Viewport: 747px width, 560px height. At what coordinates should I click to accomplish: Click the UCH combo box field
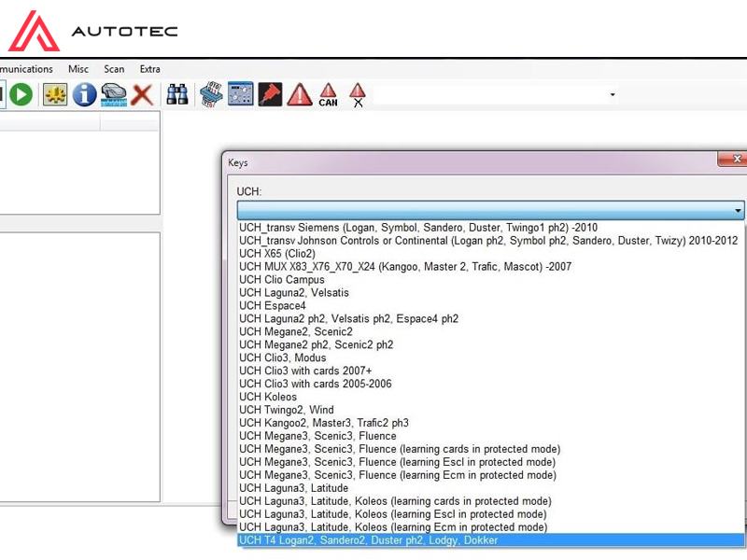(491, 211)
